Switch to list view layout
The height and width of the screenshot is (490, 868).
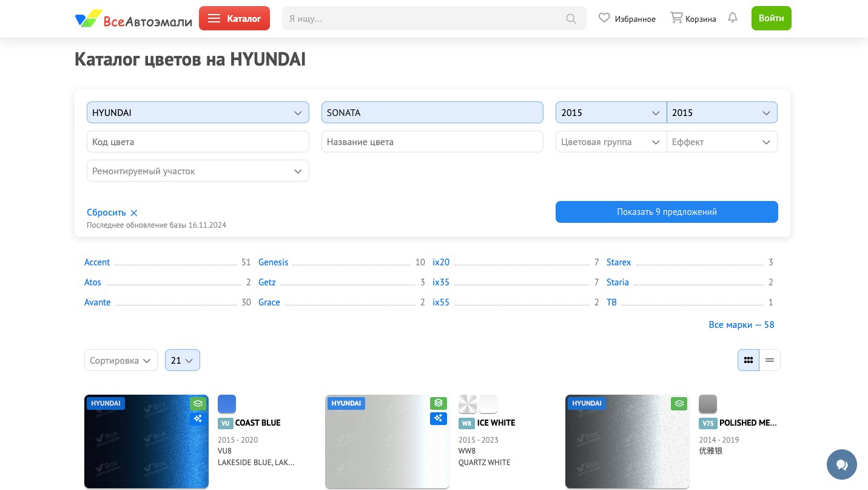770,360
